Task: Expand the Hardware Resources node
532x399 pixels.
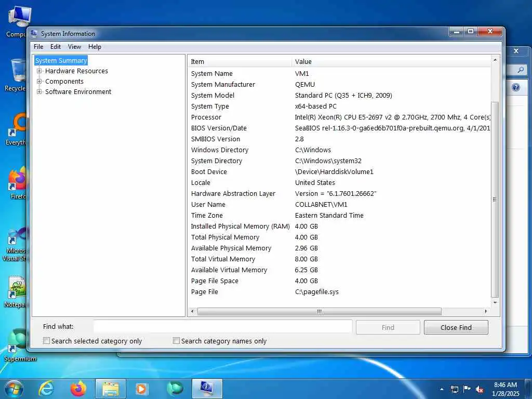Action: click(x=39, y=71)
